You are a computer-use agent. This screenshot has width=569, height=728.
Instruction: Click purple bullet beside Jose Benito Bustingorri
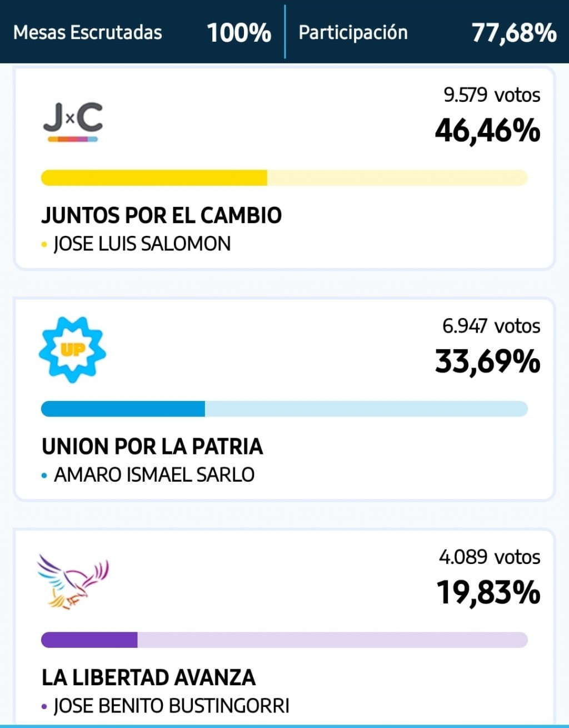(44, 707)
